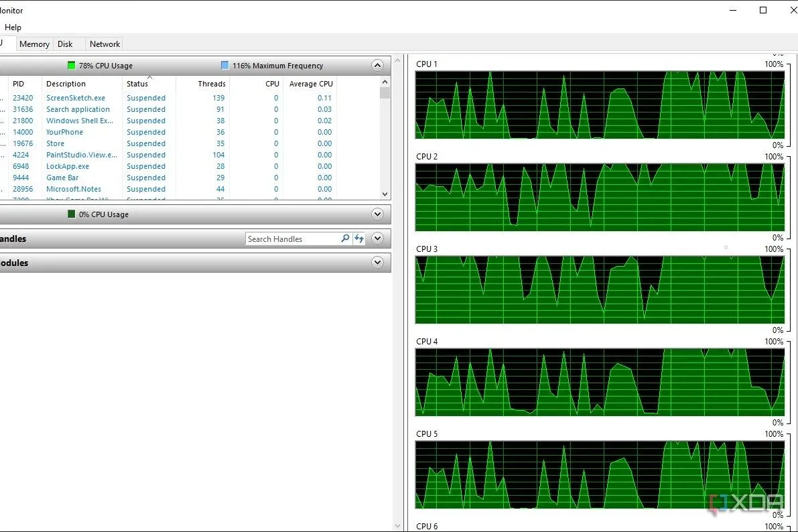Open the Disk tab
The image size is (798, 532).
click(x=65, y=44)
